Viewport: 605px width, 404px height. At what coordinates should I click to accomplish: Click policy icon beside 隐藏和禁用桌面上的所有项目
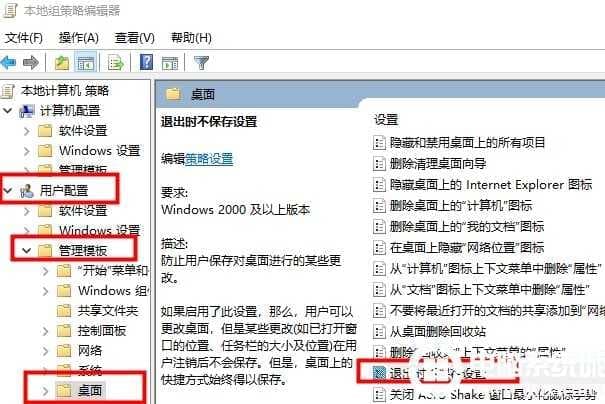pos(380,143)
